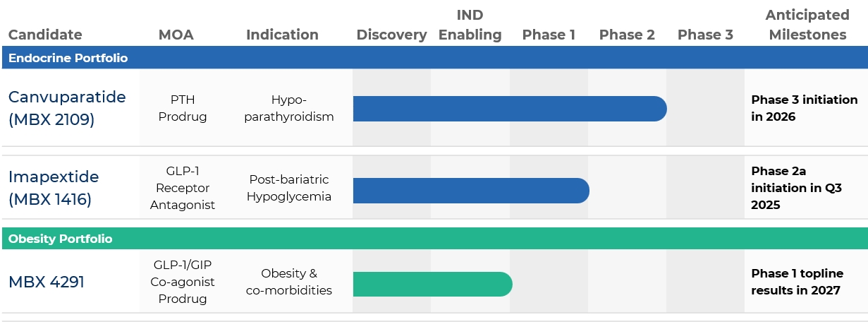Click the Obesity Portfolio section header
Screen dimensions: 868x322
pos(434,239)
